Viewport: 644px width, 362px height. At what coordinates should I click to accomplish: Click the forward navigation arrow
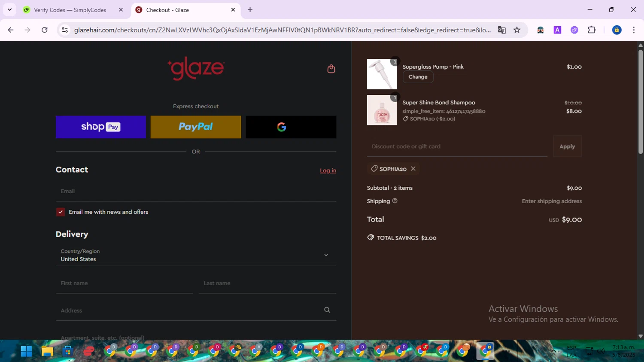point(27,30)
